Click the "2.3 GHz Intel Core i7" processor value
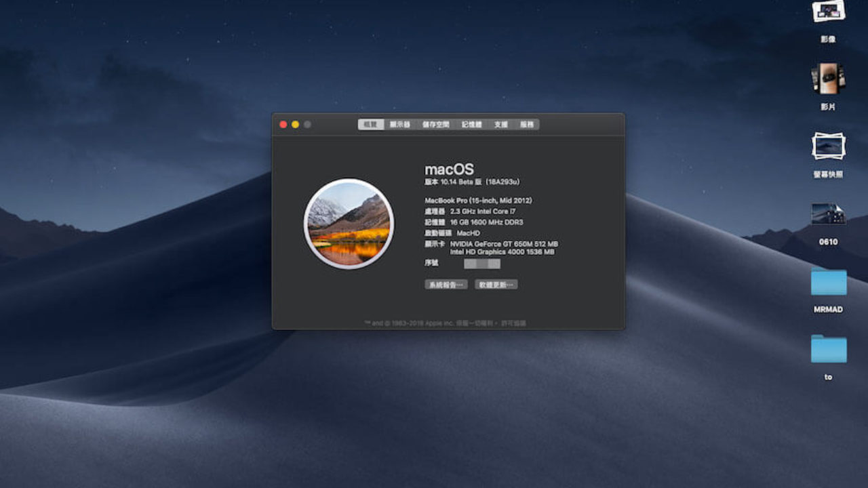 483,211
